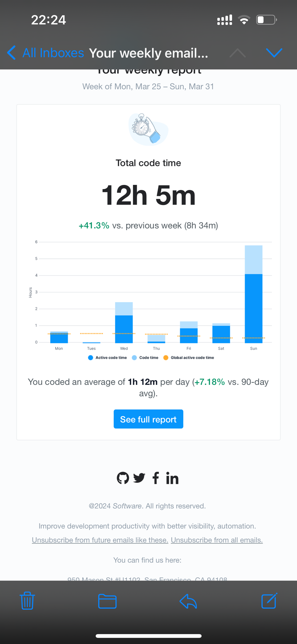Go to previous email with up chevron
This screenshot has height=644, width=297.
(238, 53)
